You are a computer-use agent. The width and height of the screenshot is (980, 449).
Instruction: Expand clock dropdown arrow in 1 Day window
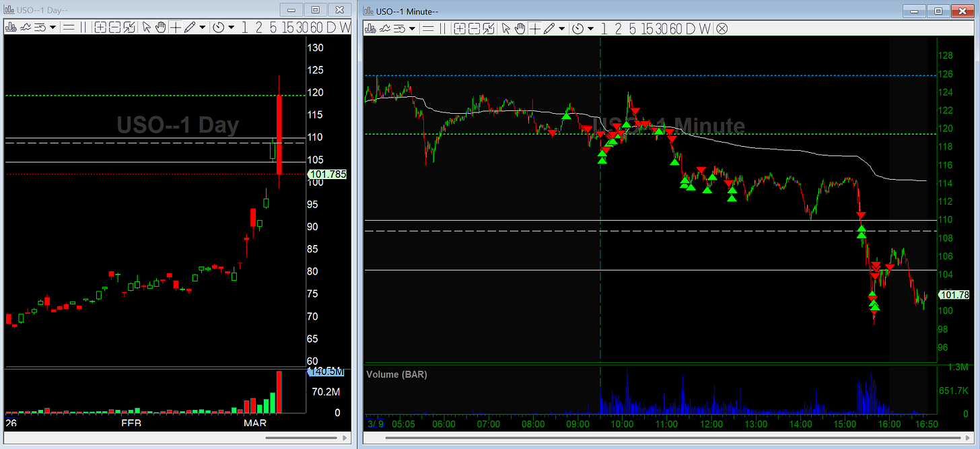coord(232,27)
